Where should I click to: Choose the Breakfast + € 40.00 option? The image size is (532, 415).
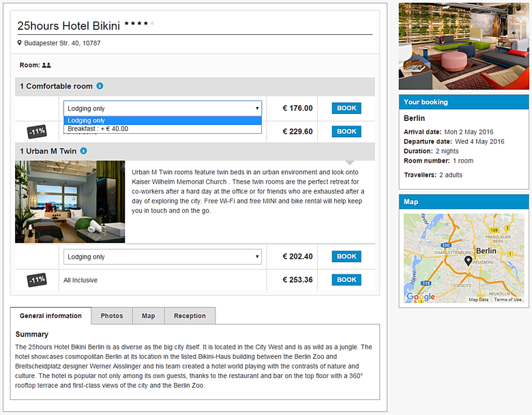(98, 128)
